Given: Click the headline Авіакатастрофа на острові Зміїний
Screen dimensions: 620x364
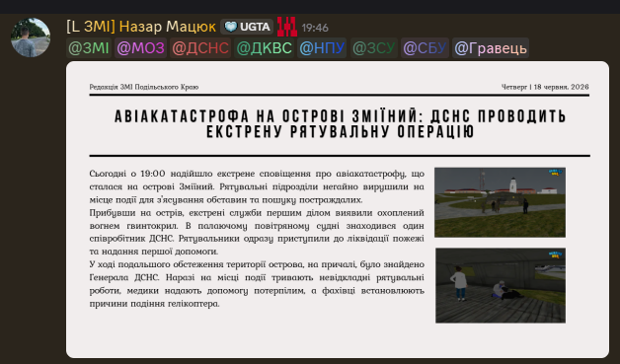Looking at the screenshot, I should point(340,123).
